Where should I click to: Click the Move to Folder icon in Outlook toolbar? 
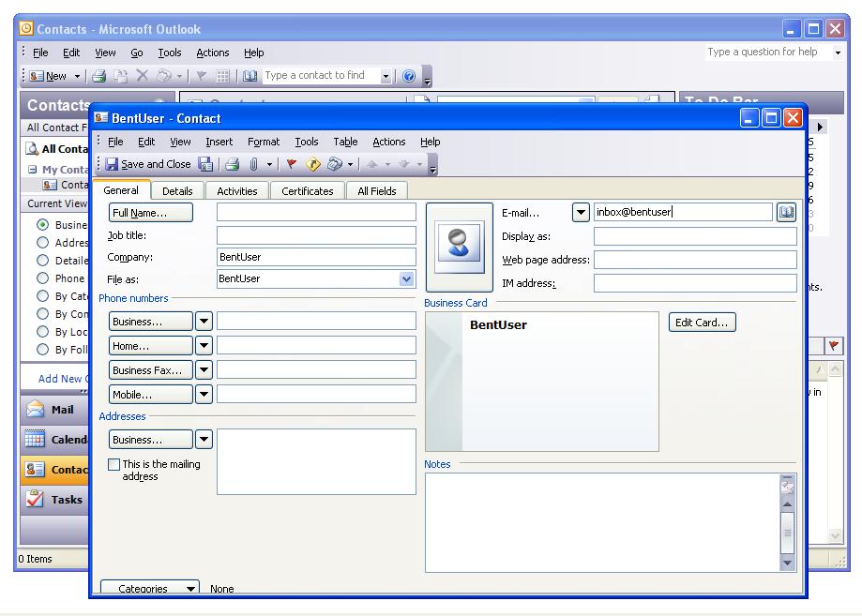(120, 76)
